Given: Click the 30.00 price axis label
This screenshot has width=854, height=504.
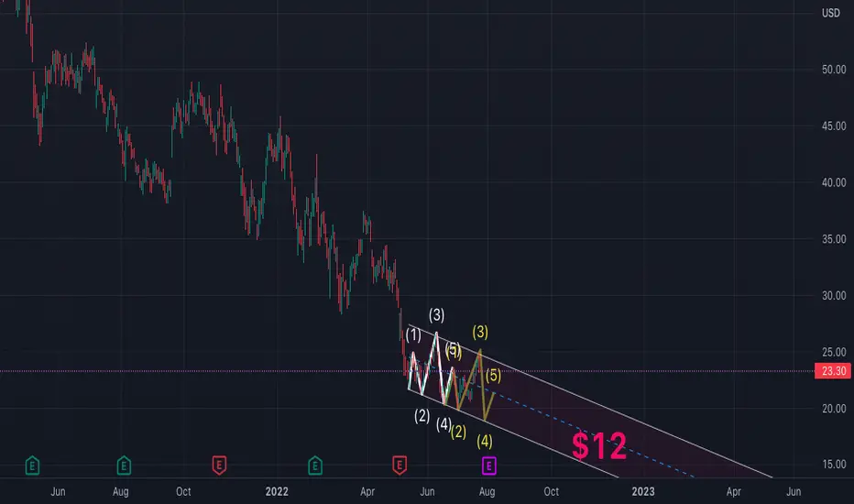Looking at the screenshot, I should [833, 296].
